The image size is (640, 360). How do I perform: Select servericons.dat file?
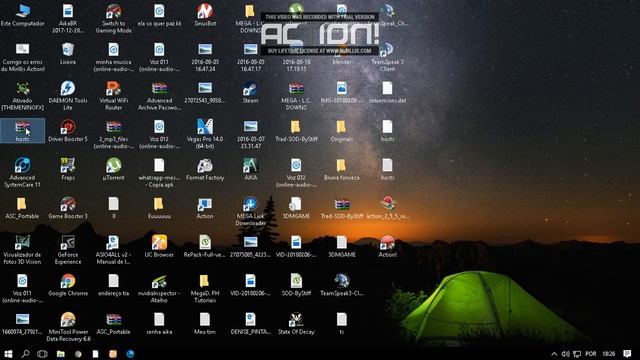coord(387,92)
